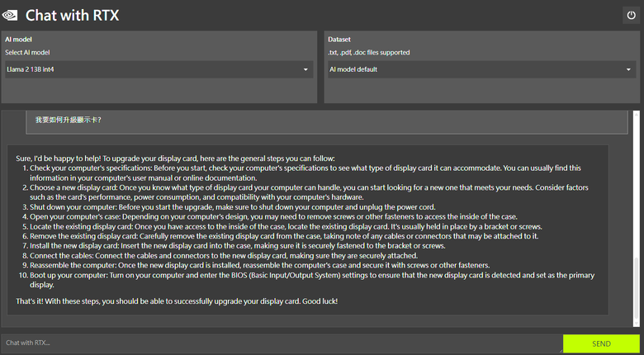The width and height of the screenshot is (644, 355).
Task: Click the SEND button
Action: tap(601, 344)
